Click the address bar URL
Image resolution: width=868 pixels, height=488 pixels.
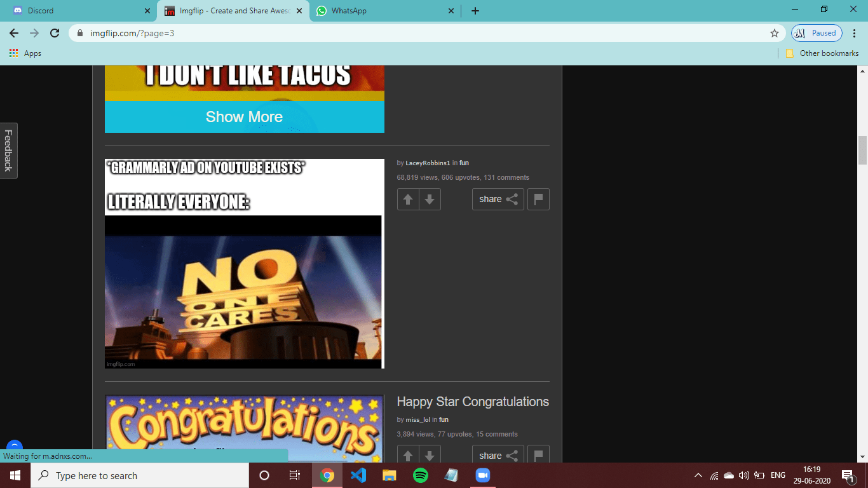(132, 33)
